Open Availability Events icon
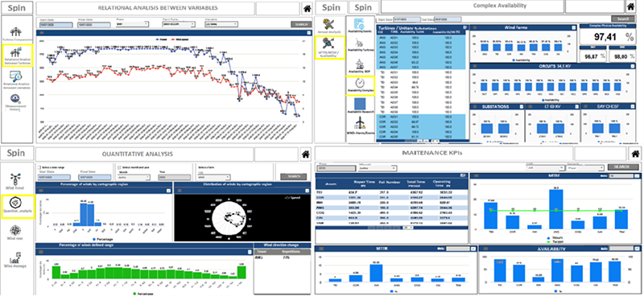644x296 pixels. (359, 24)
